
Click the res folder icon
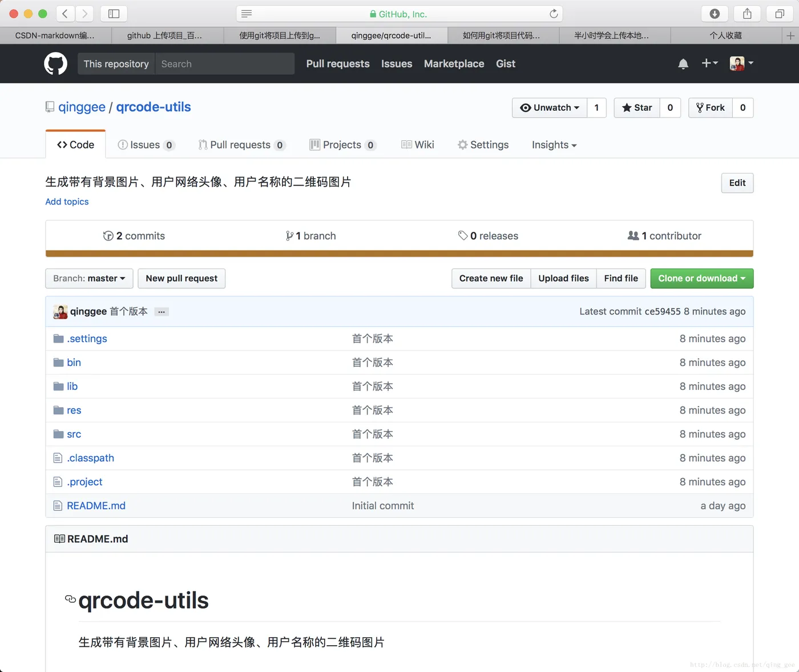(x=58, y=411)
